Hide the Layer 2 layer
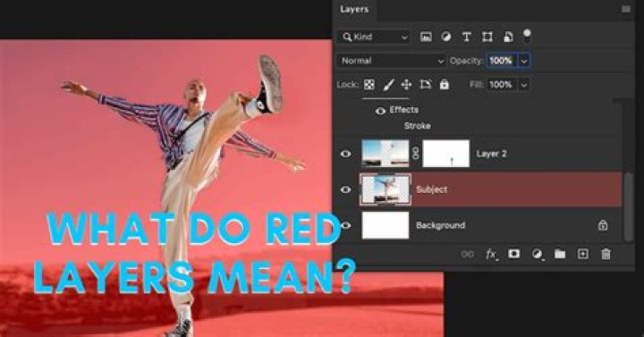The width and height of the screenshot is (644, 337). coord(346,154)
